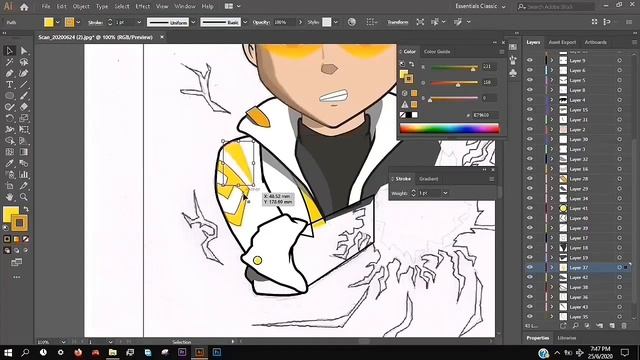Select the Lasso tool
640x360 pixels.
(24, 62)
